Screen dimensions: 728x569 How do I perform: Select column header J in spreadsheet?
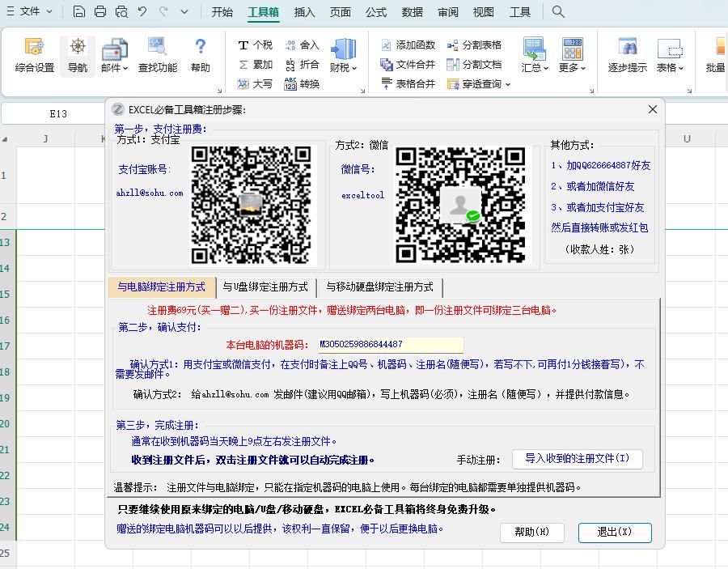click(45, 138)
